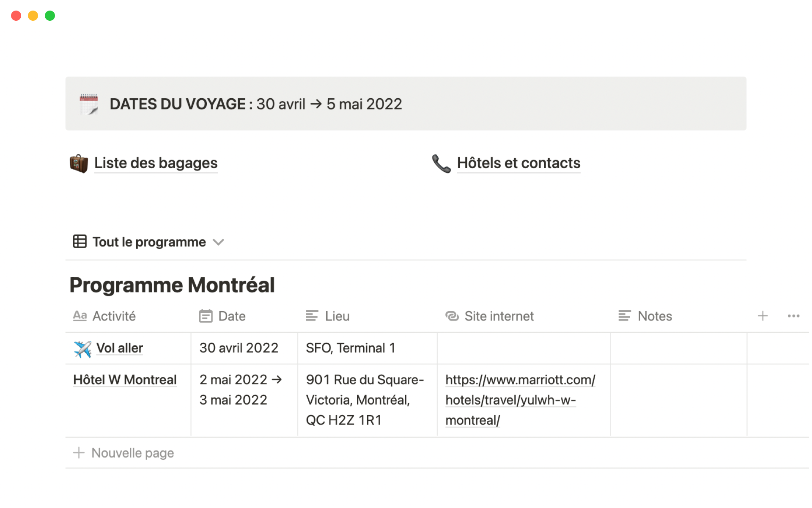Click the empty Notes cell for Vol aller
812x508 pixels.
point(678,348)
